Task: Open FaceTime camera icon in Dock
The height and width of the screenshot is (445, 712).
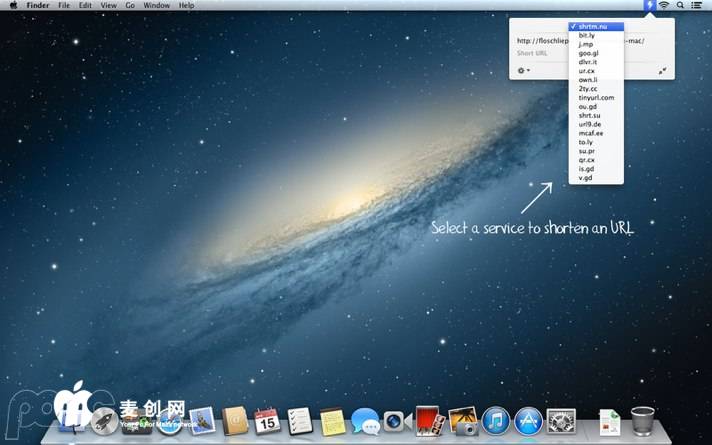Action: 397,421
